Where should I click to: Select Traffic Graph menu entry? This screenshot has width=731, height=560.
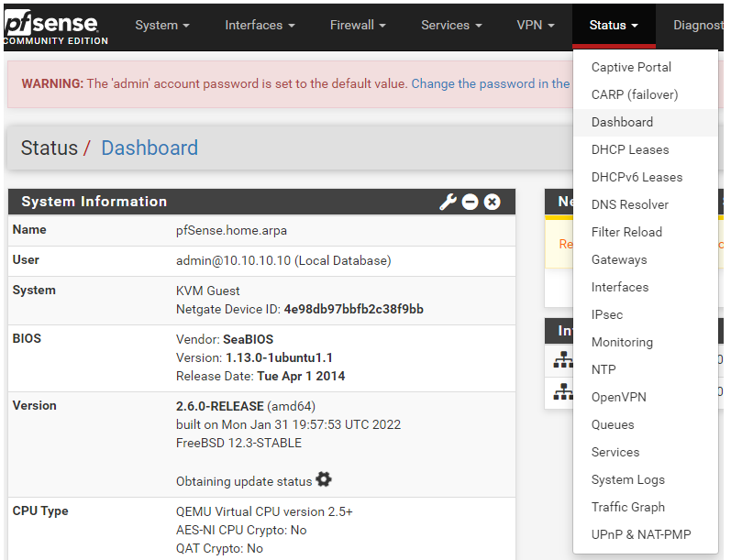pos(645,507)
